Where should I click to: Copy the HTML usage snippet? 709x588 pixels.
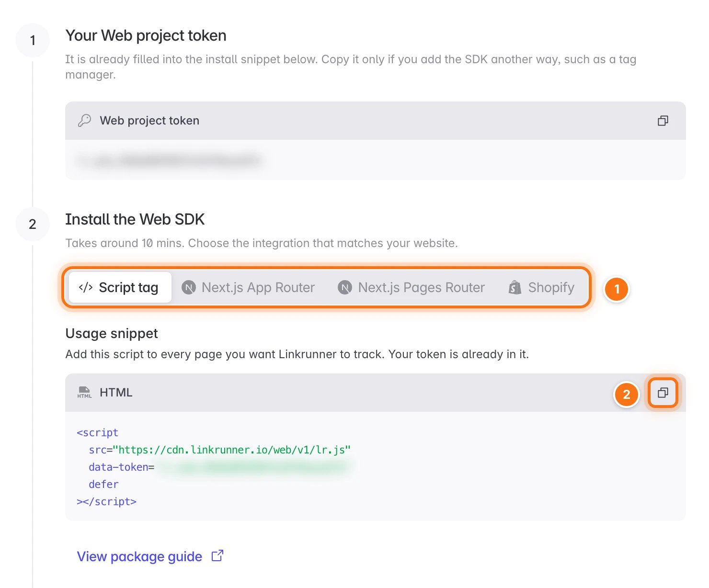point(663,393)
